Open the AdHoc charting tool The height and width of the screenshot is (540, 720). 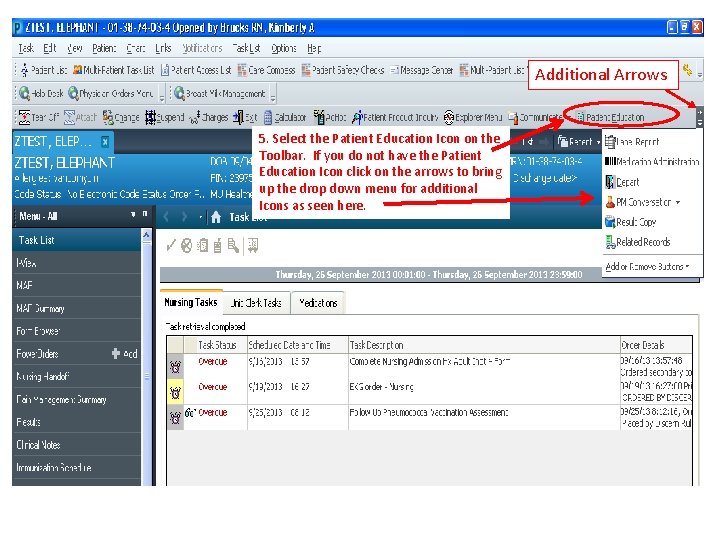[x=330, y=118]
